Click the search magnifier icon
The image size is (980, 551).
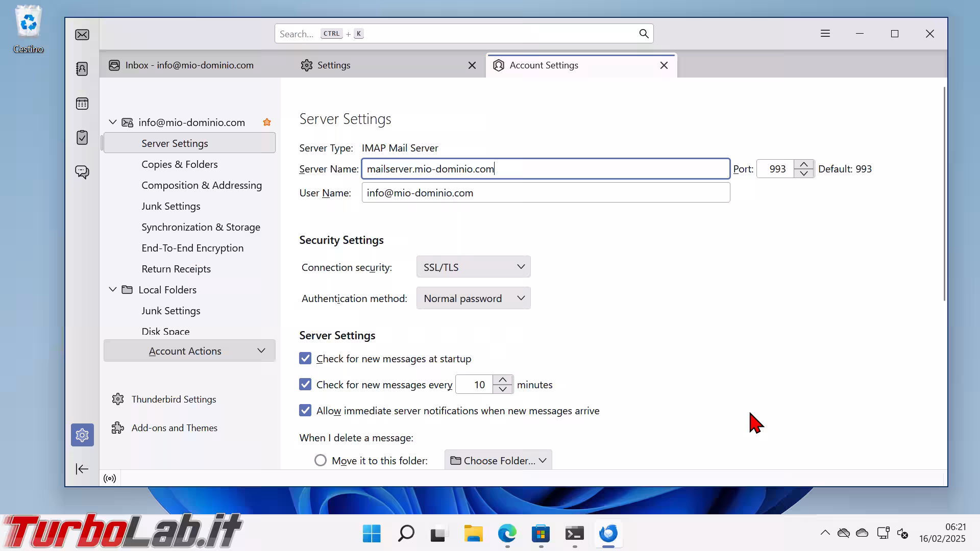tap(644, 34)
